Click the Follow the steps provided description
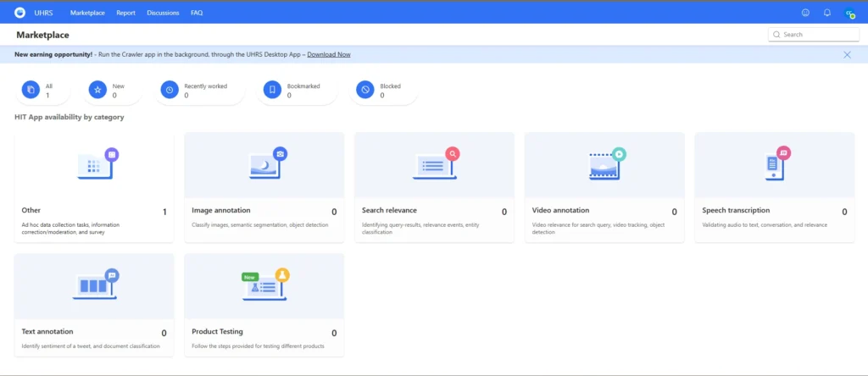 [x=258, y=346]
